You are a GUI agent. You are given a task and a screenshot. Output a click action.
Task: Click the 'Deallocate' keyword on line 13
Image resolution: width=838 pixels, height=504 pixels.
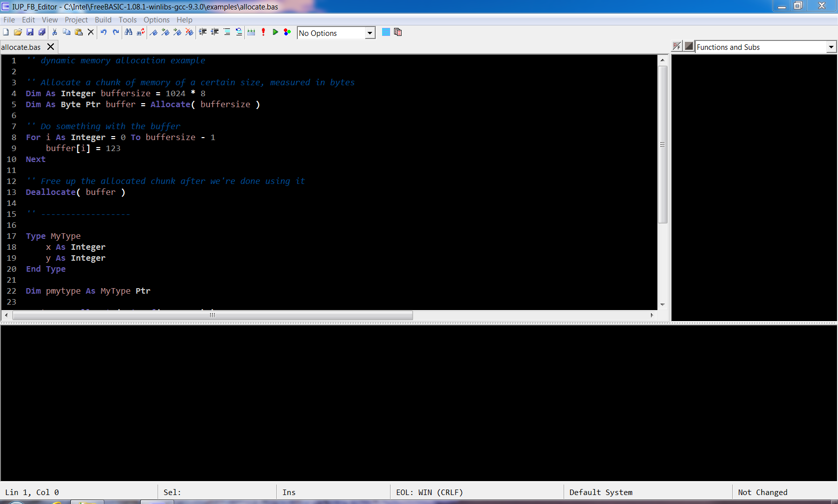(x=50, y=192)
